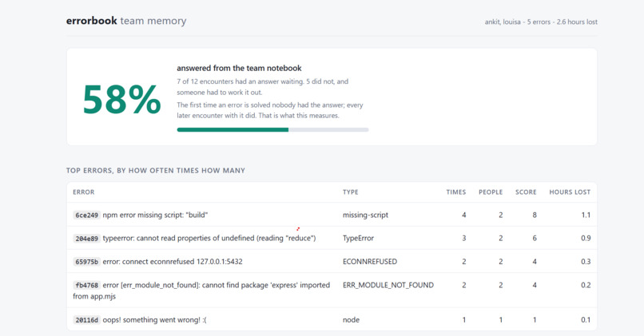Click the score value 4 in the ECONNREFUSED row

[535, 262]
